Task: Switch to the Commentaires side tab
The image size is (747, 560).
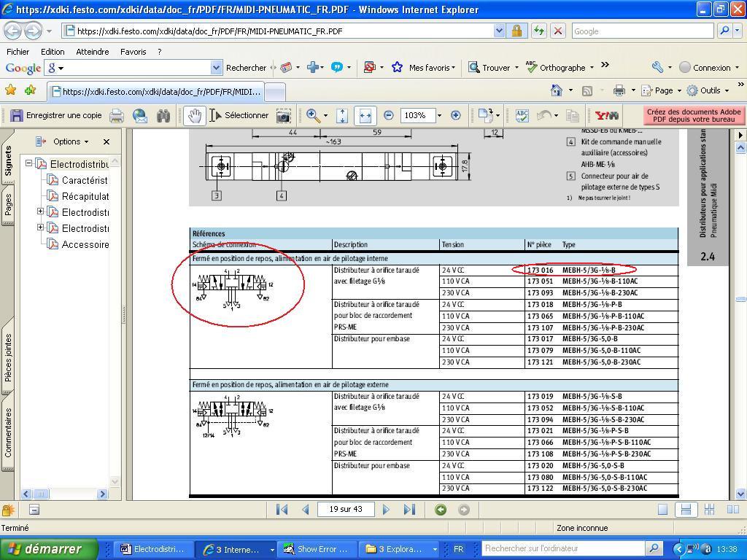Action: tap(8, 432)
